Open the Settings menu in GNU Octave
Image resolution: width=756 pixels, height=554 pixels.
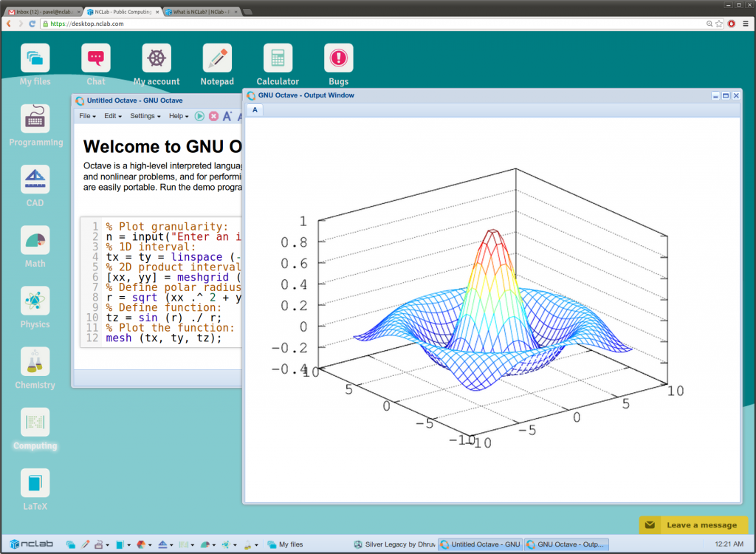click(145, 116)
